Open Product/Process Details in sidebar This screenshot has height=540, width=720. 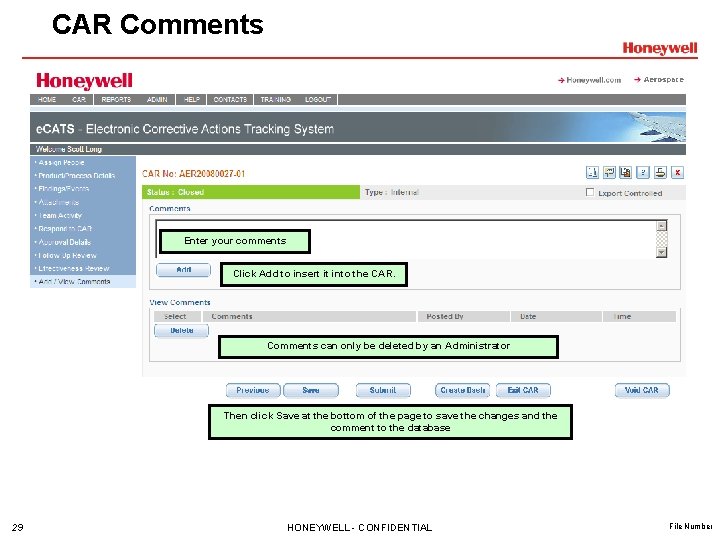75,175
